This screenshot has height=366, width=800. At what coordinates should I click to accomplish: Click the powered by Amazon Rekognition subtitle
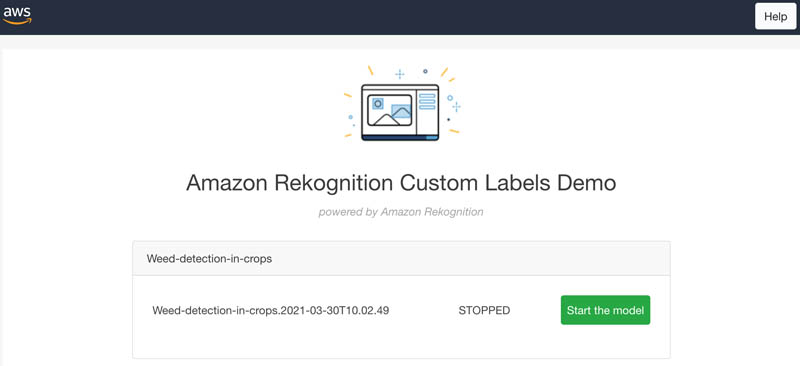point(401,212)
